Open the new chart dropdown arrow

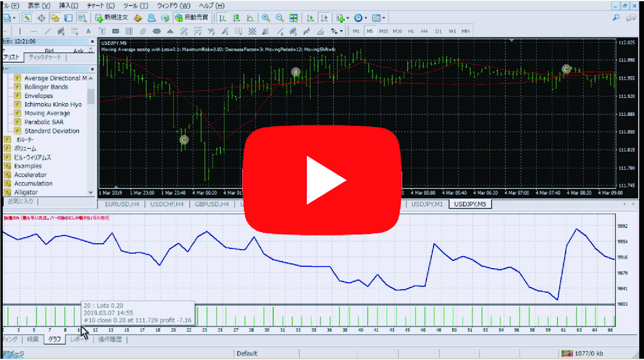(x=14, y=18)
